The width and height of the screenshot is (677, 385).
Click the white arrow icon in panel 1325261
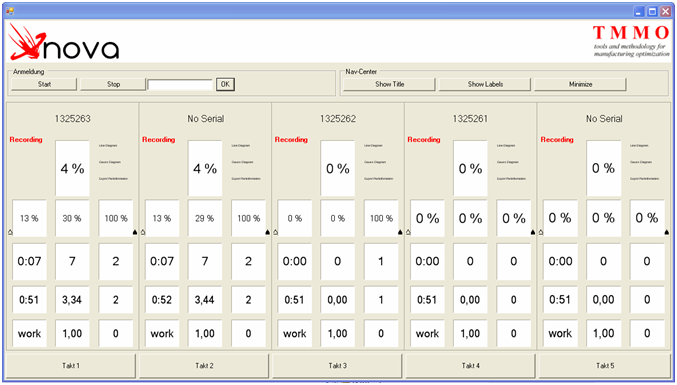[408, 232]
